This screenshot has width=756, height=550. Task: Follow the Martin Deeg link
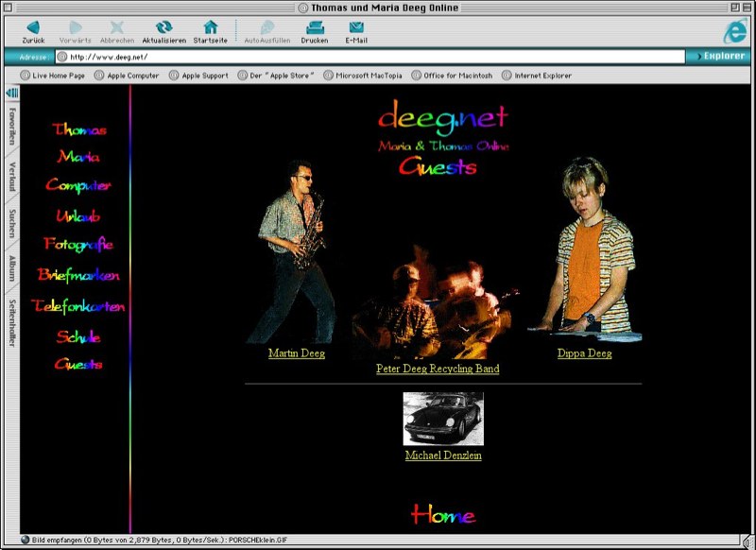click(297, 353)
